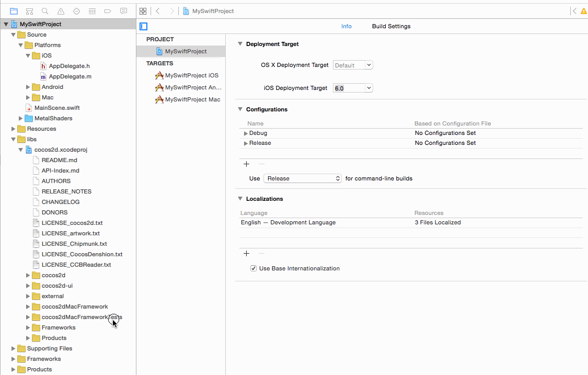Add a localization with the plus button
The height and width of the screenshot is (375, 588).
tap(246, 253)
